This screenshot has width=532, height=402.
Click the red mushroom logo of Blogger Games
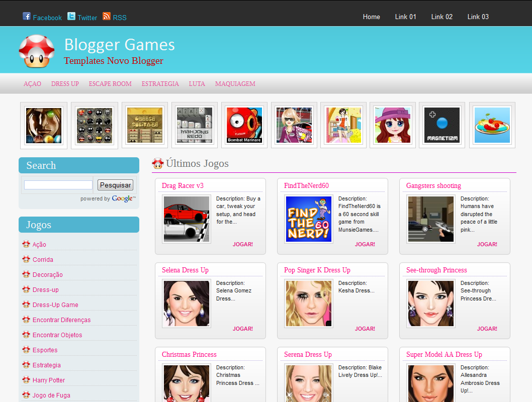pos(36,50)
